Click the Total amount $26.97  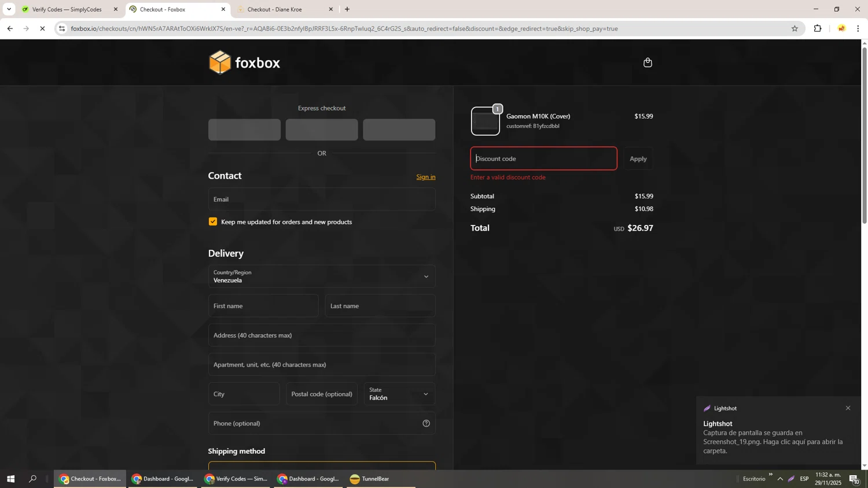coord(640,228)
